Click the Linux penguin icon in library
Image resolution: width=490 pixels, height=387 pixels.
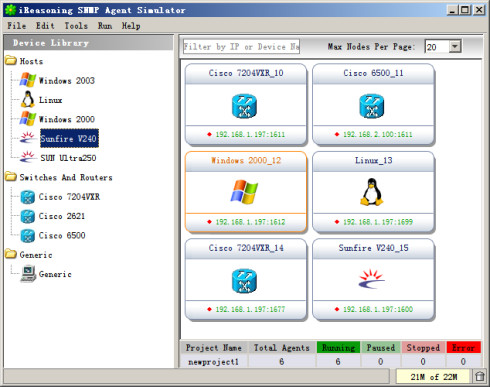pos(28,99)
